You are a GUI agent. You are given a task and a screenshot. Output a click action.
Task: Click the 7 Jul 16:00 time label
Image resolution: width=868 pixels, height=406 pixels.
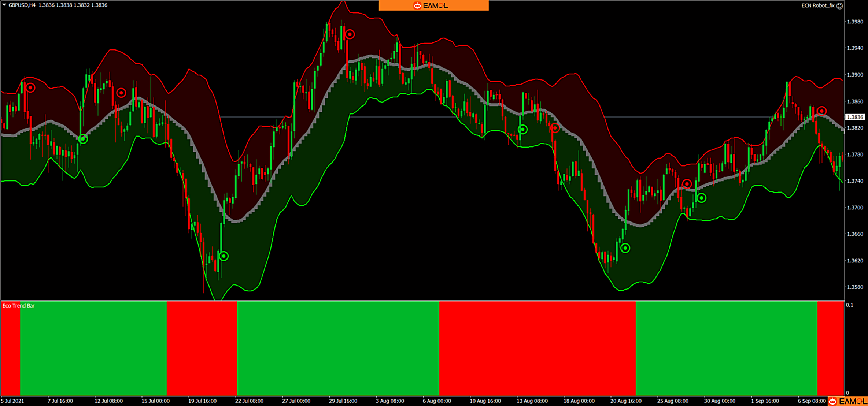click(x=60, y=401)
